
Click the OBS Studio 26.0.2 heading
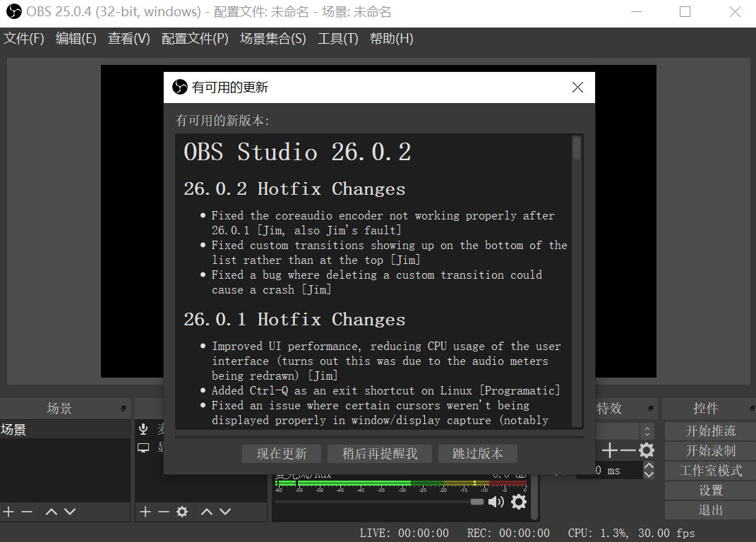point(297,152)
